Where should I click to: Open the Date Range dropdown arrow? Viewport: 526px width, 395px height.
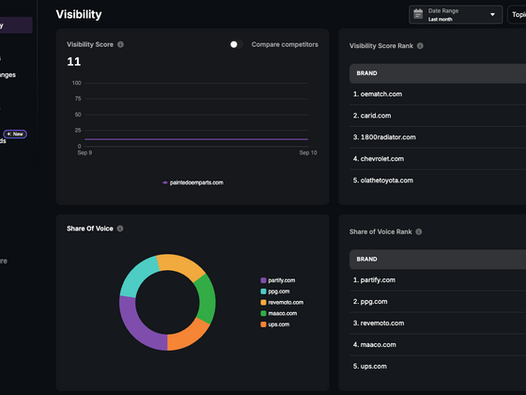[492, 14]
